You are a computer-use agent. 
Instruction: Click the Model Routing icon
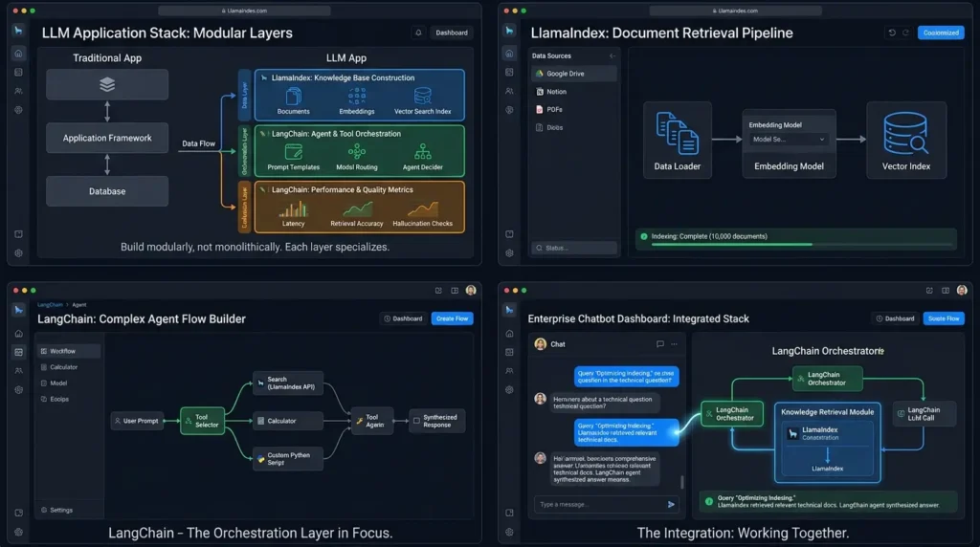click(357, 152)
